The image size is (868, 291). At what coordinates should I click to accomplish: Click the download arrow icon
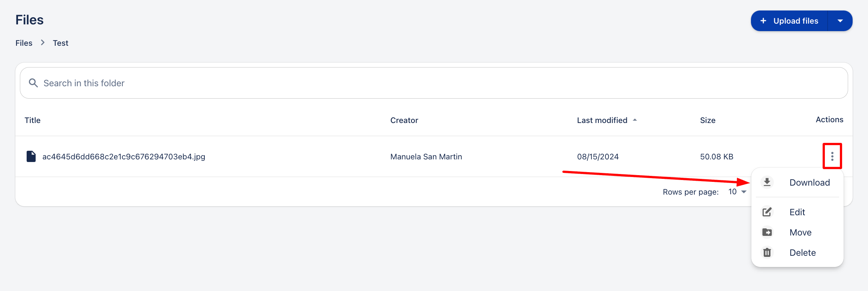click(767, 182)
